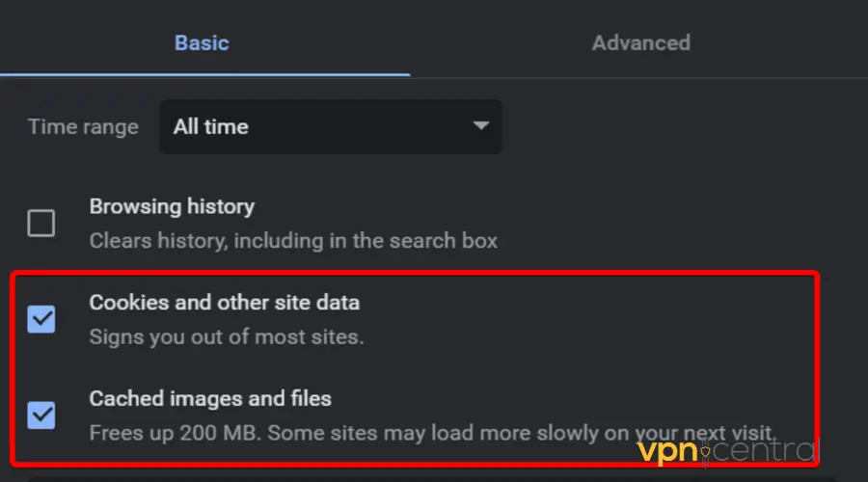Click 'Signs you out of most sites' text
Viewport: 868px width, 482px height.
tap(227, 337)
